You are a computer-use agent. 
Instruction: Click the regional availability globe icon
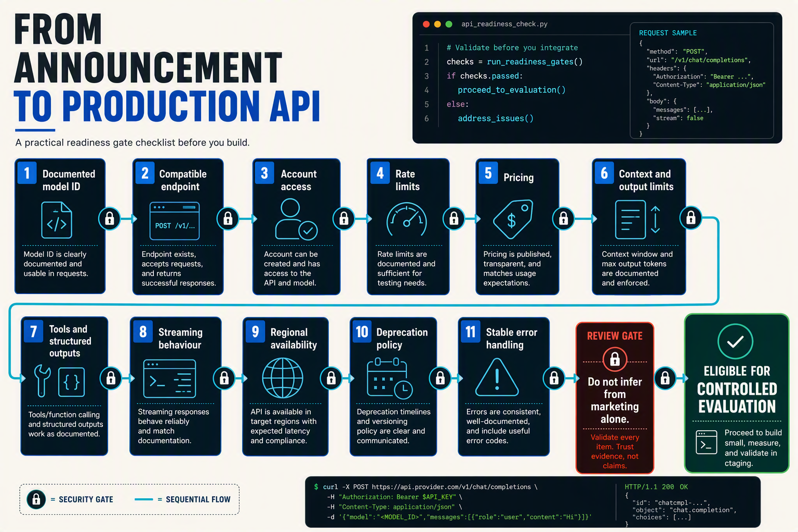[x=283, y=378]
